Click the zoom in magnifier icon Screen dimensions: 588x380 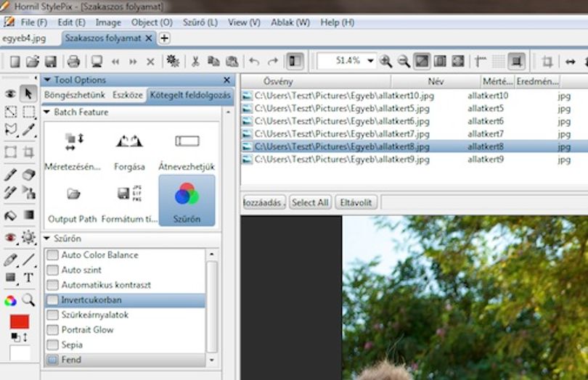(x=385, y=61)
